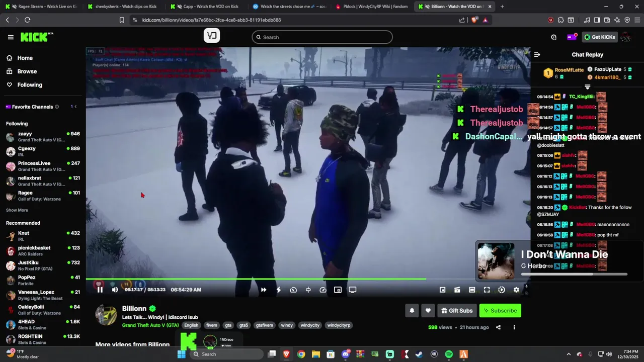This screenshot has height=362, width=644.
Task: Open the purple notification card icon
Action: (x=572, y=37)
